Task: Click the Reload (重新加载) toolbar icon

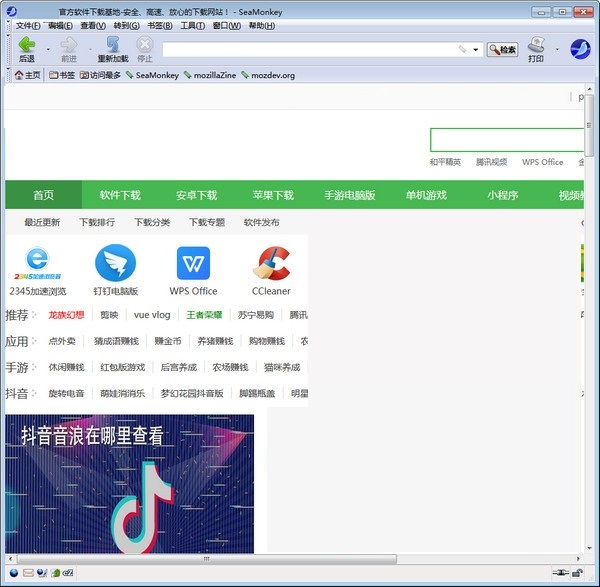Action: [112, 45]
